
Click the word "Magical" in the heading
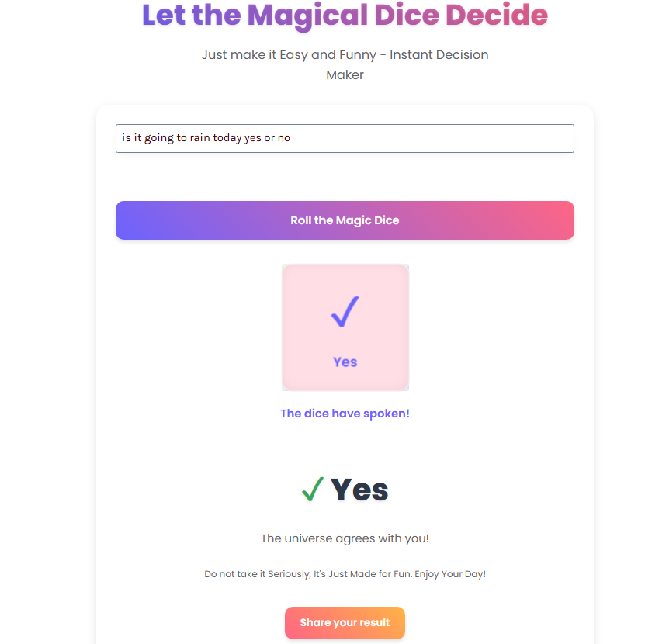click(x=306, y=15)
